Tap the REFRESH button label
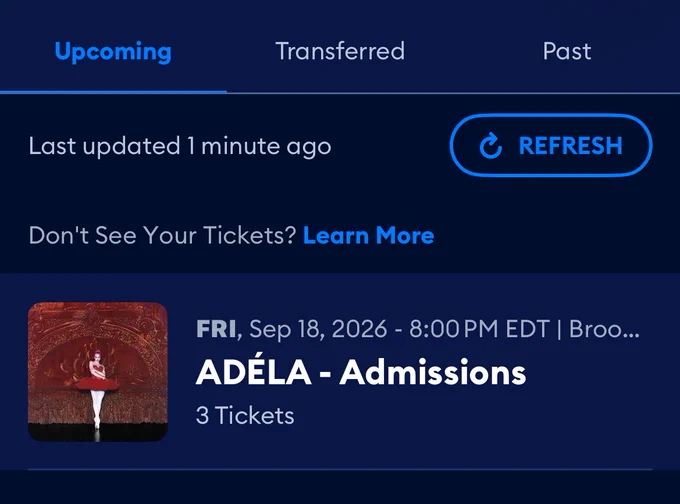The image size is (680, 504). [571, 145]
